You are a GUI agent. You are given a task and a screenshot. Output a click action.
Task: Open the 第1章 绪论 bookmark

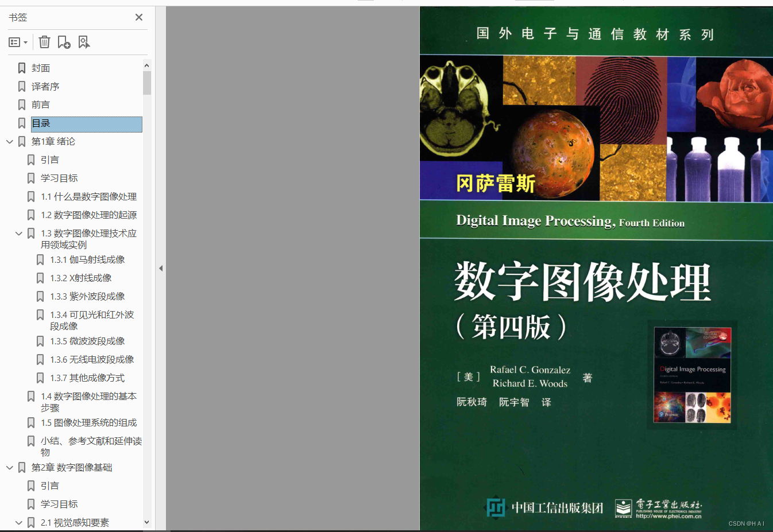(x=53, y=142)
